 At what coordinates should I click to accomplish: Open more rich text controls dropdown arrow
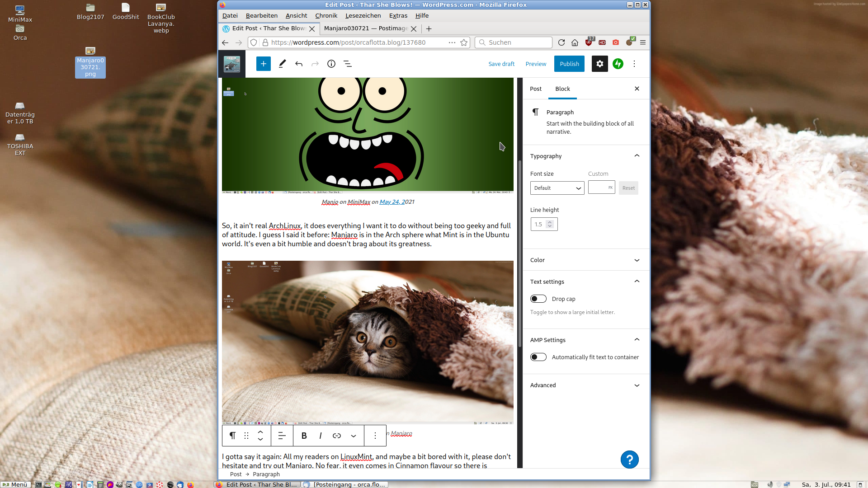(x=354, y=436)
